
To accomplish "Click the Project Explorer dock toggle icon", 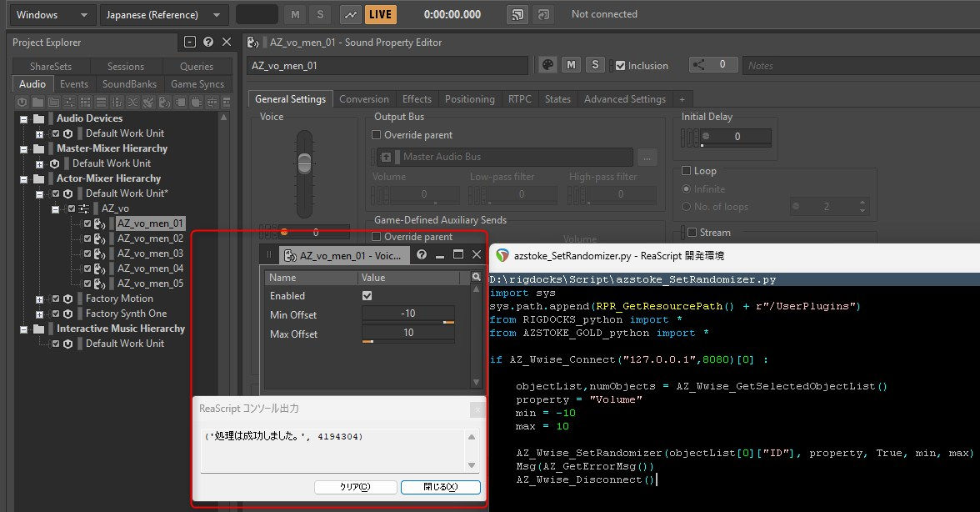I will pyautogui.click(x=190, y=42).
